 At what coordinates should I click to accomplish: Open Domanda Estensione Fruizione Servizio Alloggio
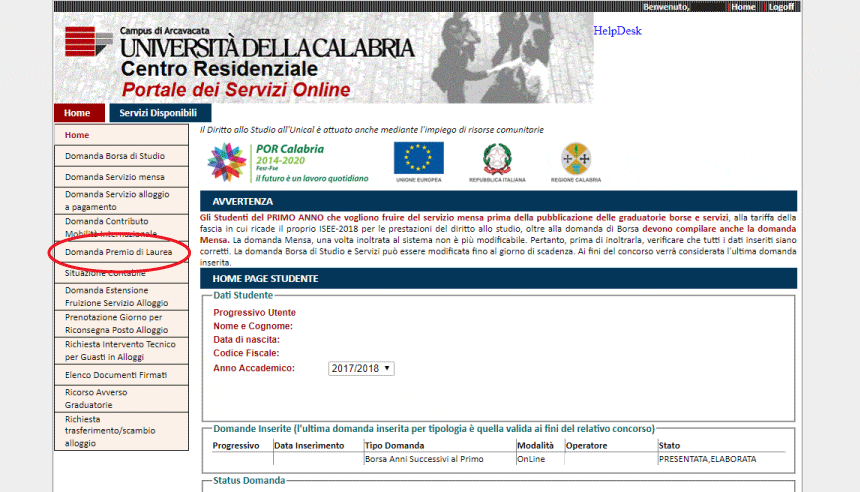(x=121, y=297)
